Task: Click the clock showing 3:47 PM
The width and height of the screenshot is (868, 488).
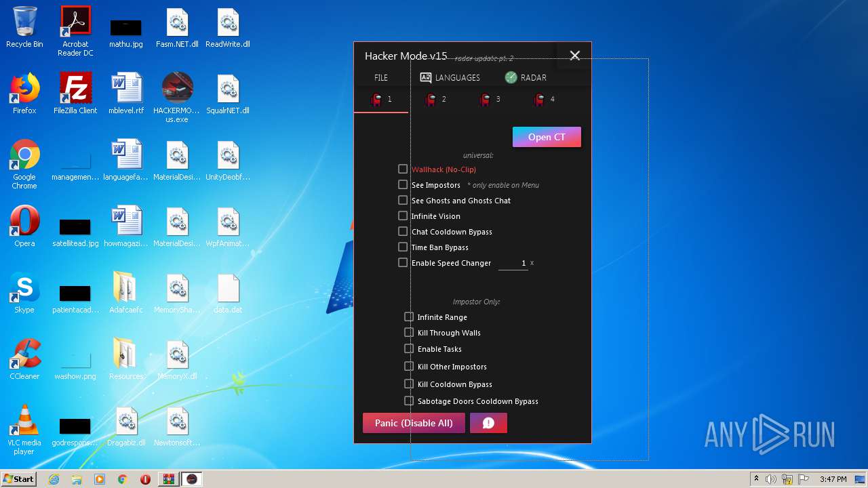Action: pyautogui.click(x=833, y=479)
